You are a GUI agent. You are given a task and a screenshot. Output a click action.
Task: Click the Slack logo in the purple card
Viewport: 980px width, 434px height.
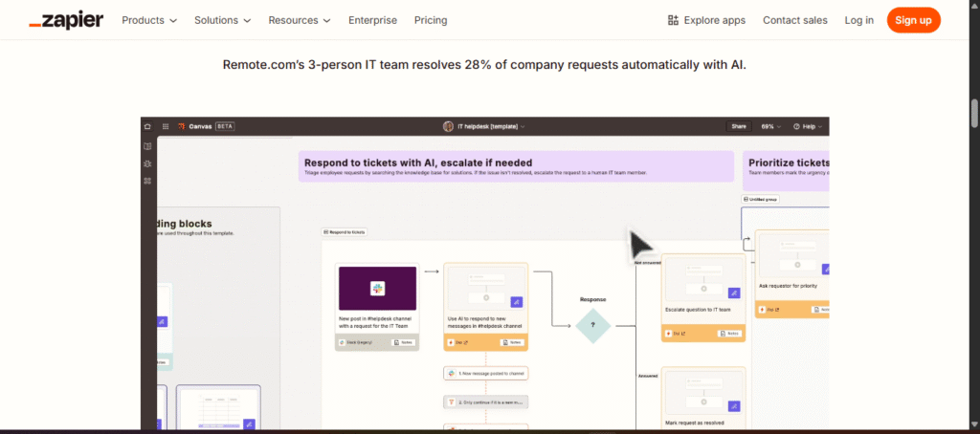[x=377, y=289]
